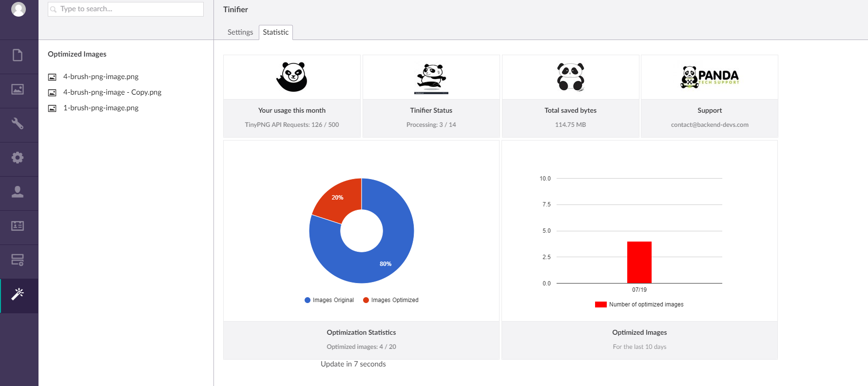This screenshot has height=386, width=868.
Task: Open the Media section picture icon
Action: point(18,89)
